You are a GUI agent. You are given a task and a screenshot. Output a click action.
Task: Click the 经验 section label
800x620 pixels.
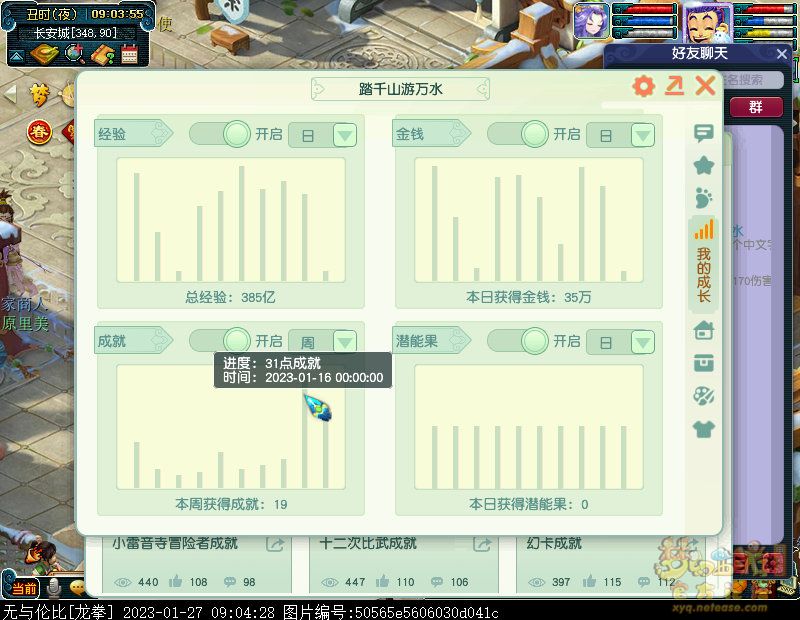112,134
